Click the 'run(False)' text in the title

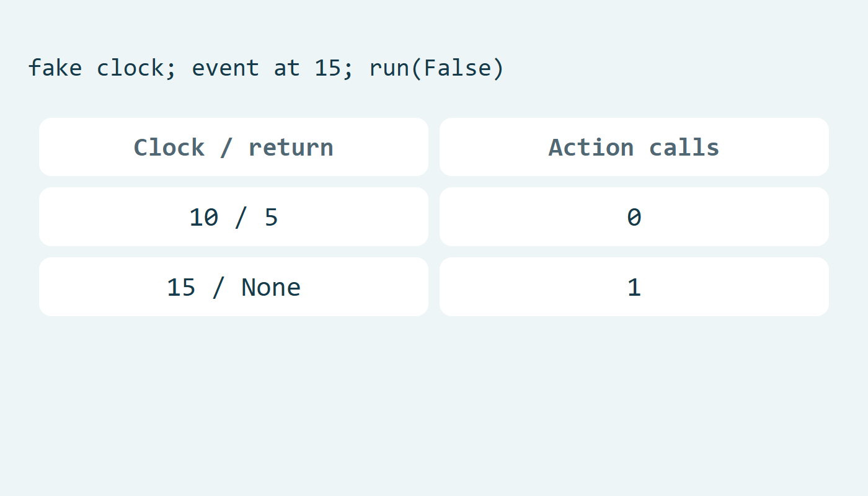tap(437, 68)
